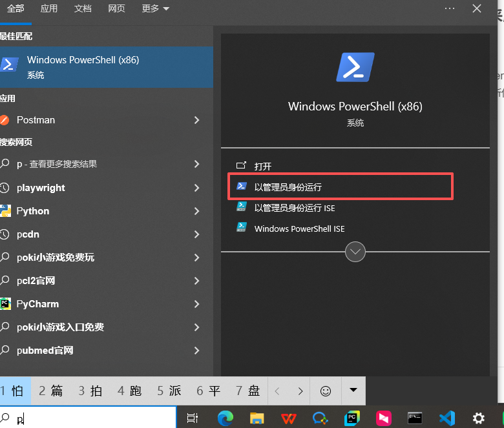Open Visual Studio Code from the taskbar
The height and width of the screenshot is (428, 504).
(447, 418)
